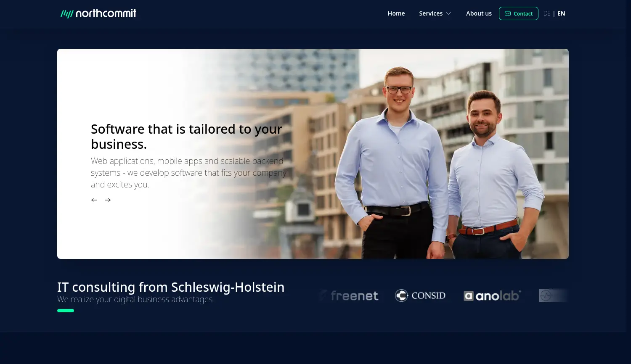The width and height of the screenshot is (631, 364).
Task: Expand the Services dropdown chevron
Action: [448, 13]
